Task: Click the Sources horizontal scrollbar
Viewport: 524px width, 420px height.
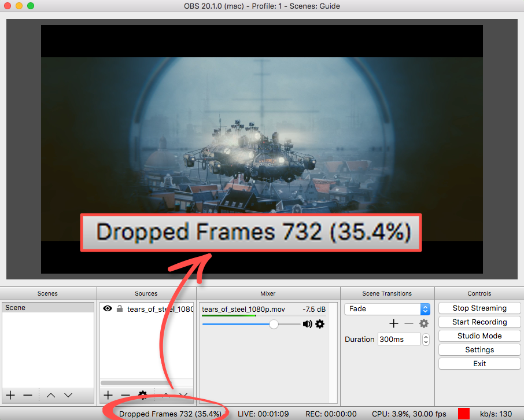Action: point(135,382)
